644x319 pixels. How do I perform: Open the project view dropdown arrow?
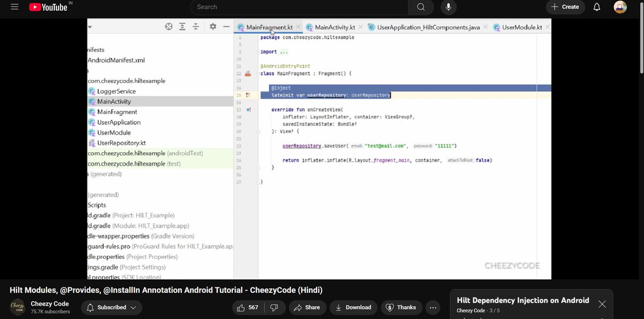click(90, 26)
